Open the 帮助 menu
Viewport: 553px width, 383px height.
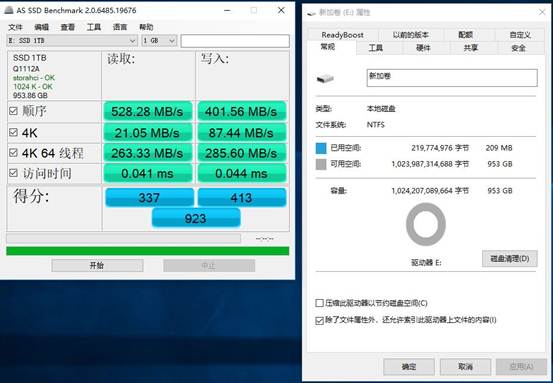click(x=146, y=27)
